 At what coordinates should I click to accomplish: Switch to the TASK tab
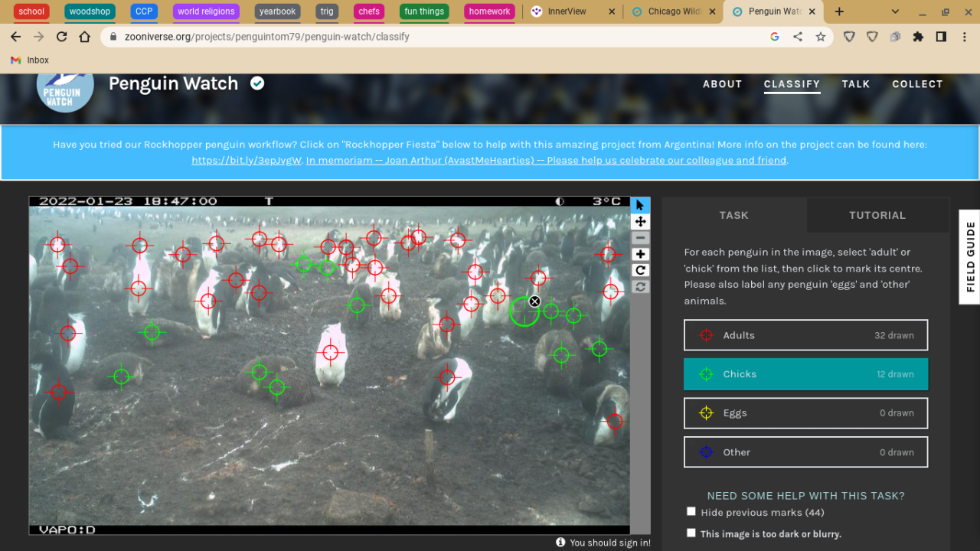tap(734, 215)
